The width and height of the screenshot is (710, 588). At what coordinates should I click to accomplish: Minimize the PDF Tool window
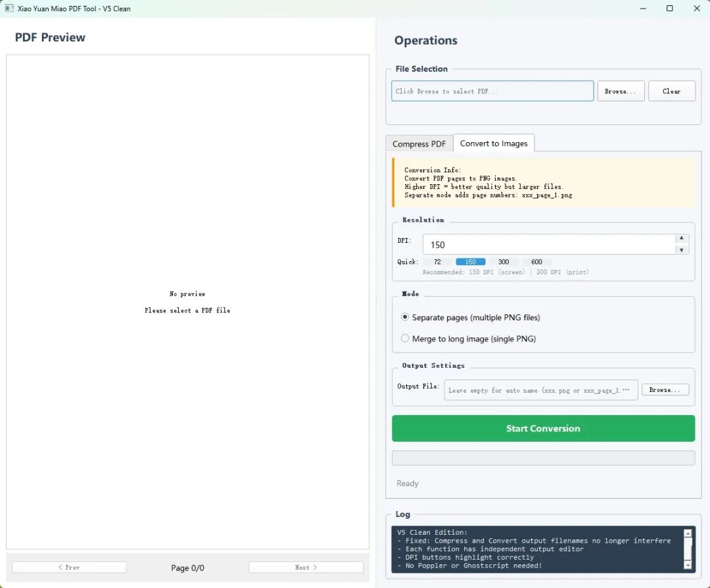coord(643,8)
